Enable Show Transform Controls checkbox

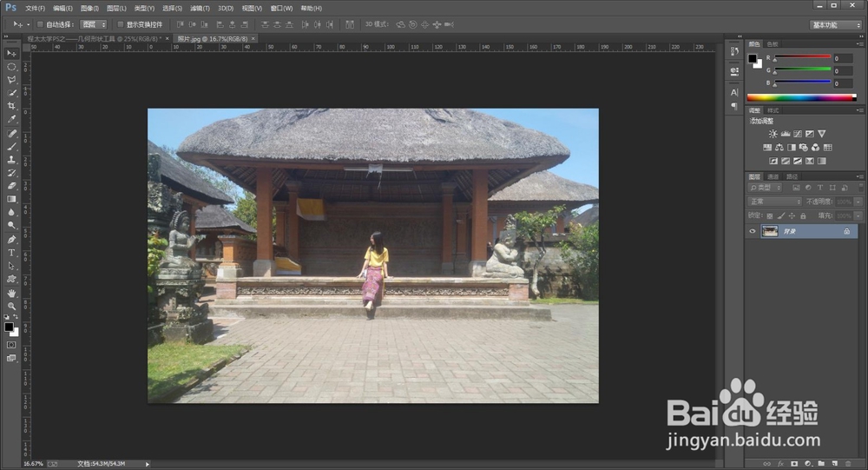click(x=120, y=24)
